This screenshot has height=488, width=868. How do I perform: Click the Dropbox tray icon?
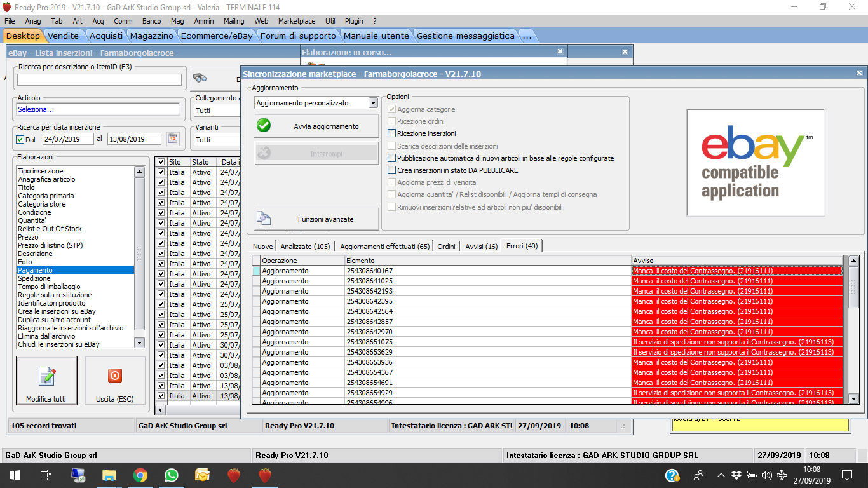[x=736, y=475]
